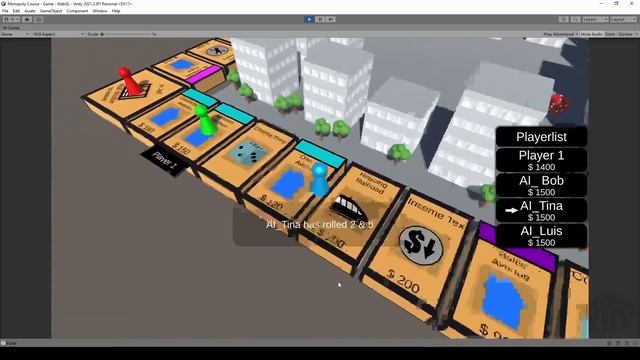This screenshot has width=640, height=360.
Task: Click the green player pawn
Action: (x=206, y=120)
